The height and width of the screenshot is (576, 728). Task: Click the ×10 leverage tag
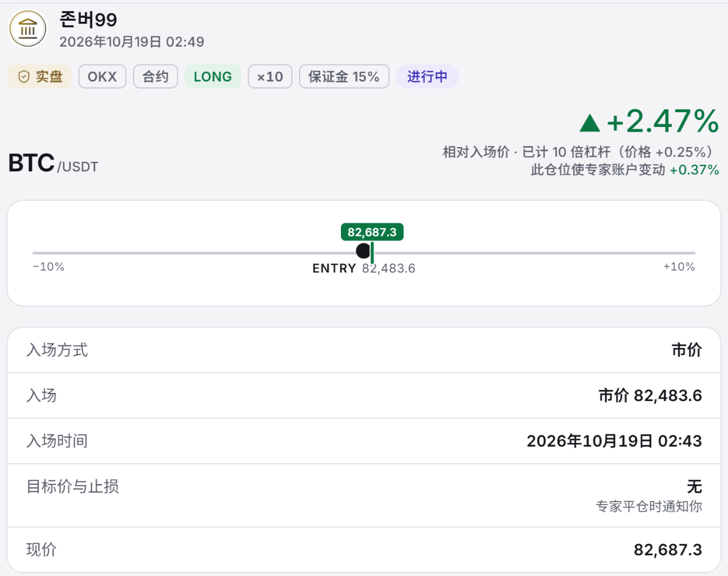pos(270,77)
